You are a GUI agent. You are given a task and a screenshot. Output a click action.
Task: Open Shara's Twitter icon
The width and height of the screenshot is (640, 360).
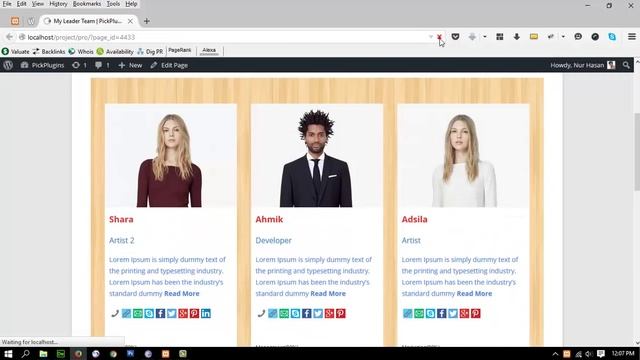coord(172,313)
